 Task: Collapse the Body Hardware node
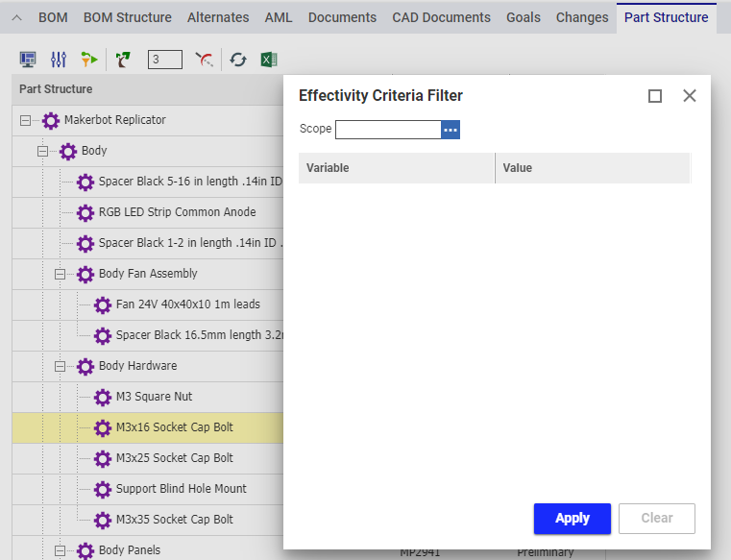pyautogui.click(x=61, y=367)
